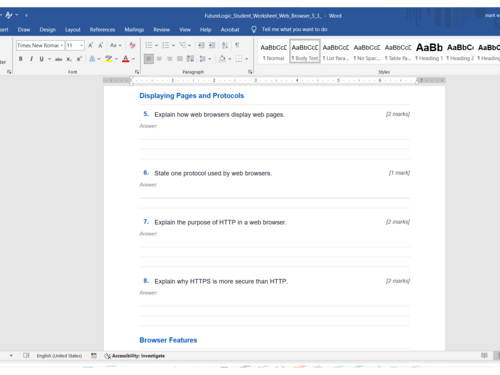Click the Text Effects icon

click(x=92, y=59)
